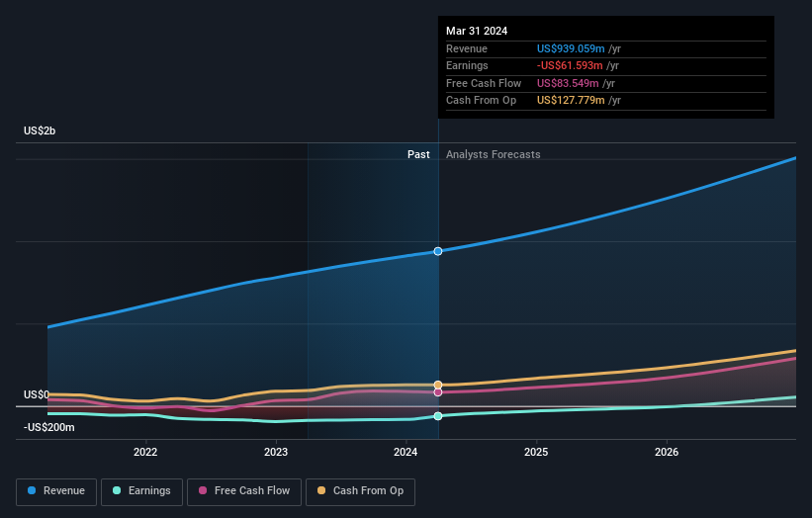812x518 pixels.
Task: Click the 2024 x-axis label
Action: (406, 453)
